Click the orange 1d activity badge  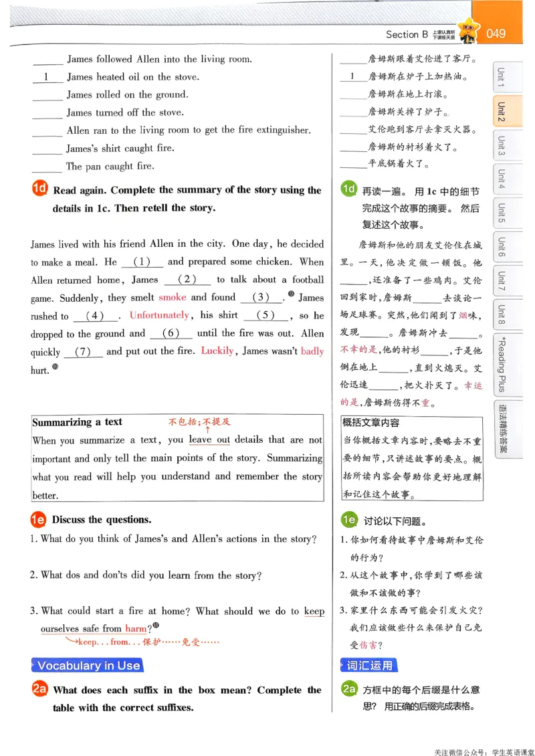tap(38, 190)
